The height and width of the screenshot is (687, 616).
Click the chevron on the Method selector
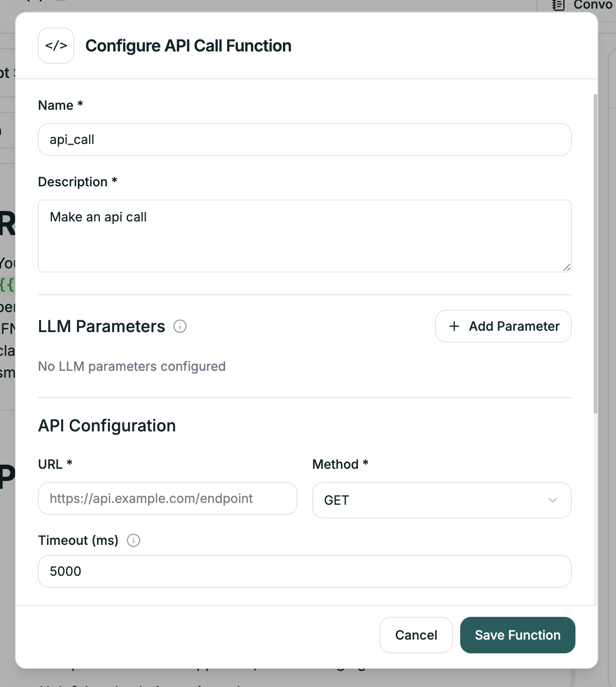553,500
